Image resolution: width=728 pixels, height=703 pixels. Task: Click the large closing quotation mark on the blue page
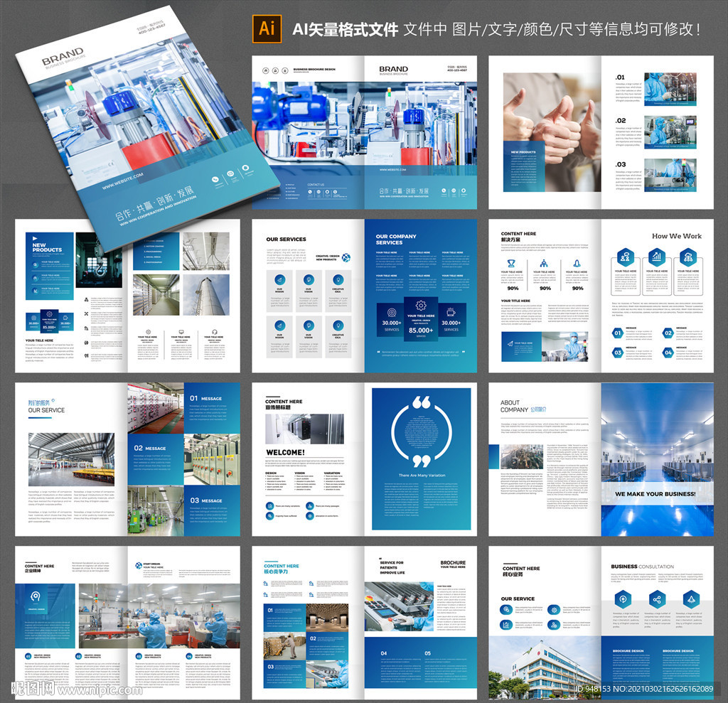click(422, 461)
